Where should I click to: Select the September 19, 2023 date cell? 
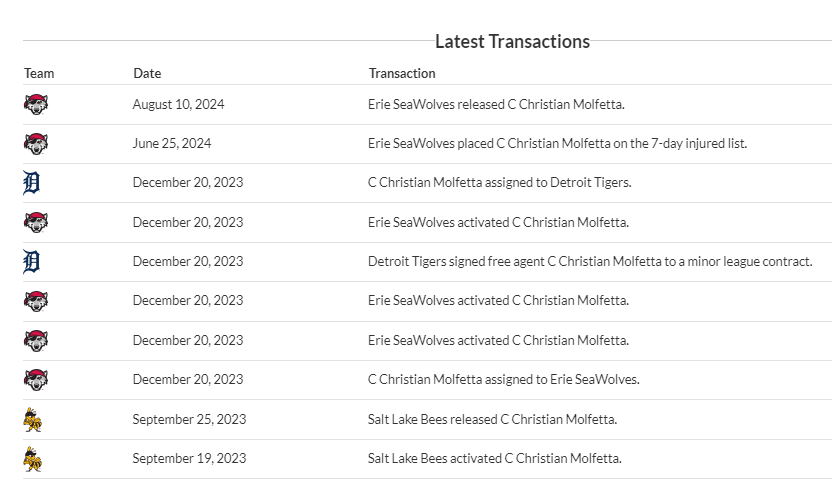(189, 459)
